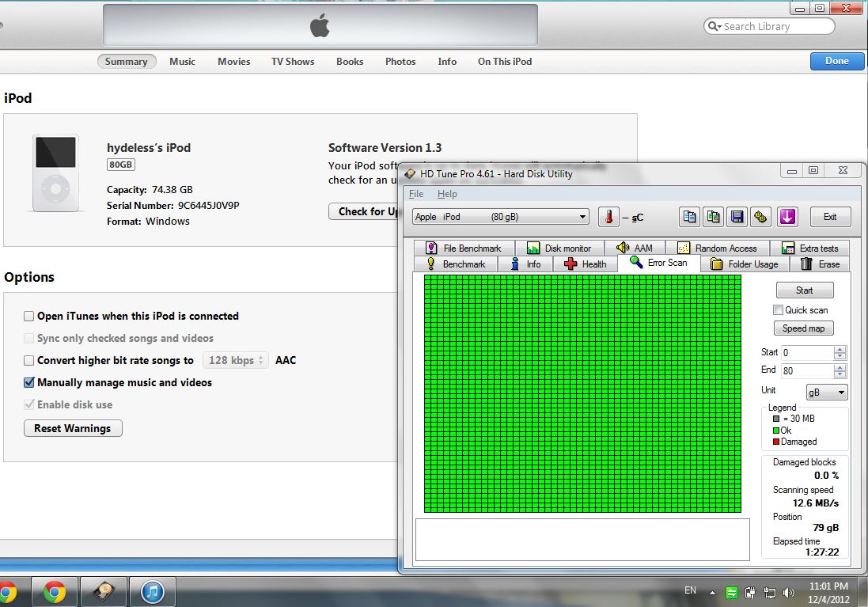This screenshot has height=607, width=868.
Task: Click the Speed map button
Action: (x=803, y=328)
